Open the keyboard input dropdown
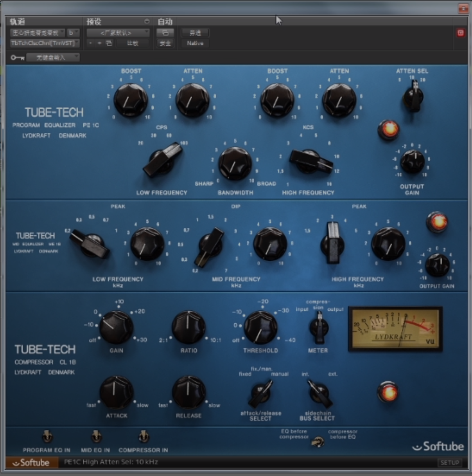Viewport: 472px width, 476px height. click(x=53, y=58)
